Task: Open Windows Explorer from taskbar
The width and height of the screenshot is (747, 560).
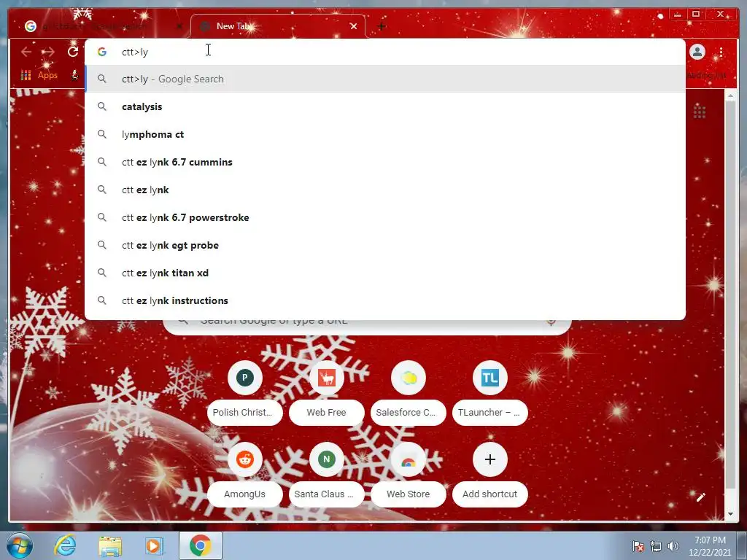Action: click(x=110, y=545)
